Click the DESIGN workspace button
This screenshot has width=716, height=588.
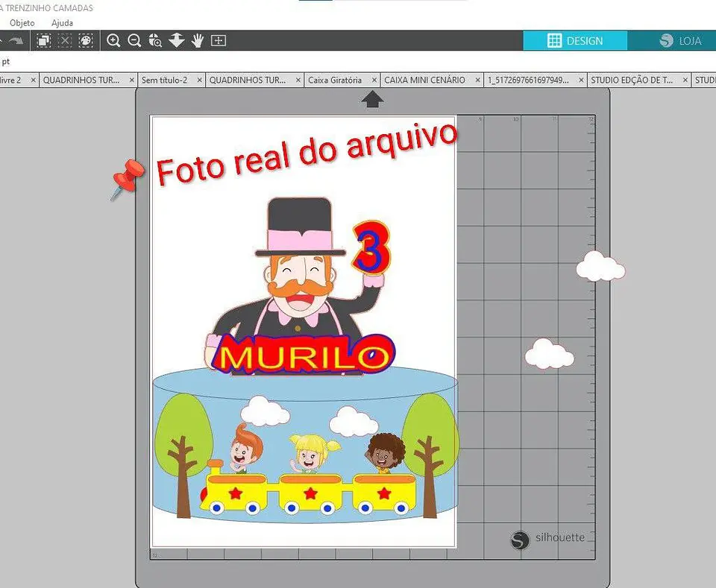575,40
